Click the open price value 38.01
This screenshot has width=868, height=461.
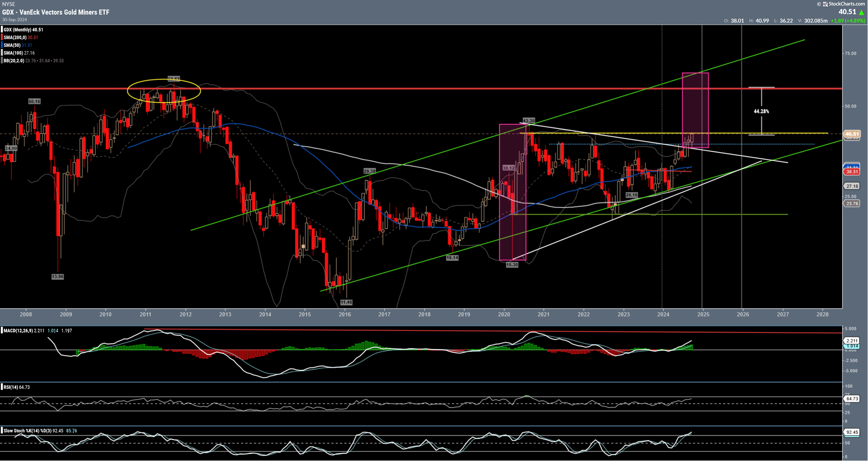[737, 21]
